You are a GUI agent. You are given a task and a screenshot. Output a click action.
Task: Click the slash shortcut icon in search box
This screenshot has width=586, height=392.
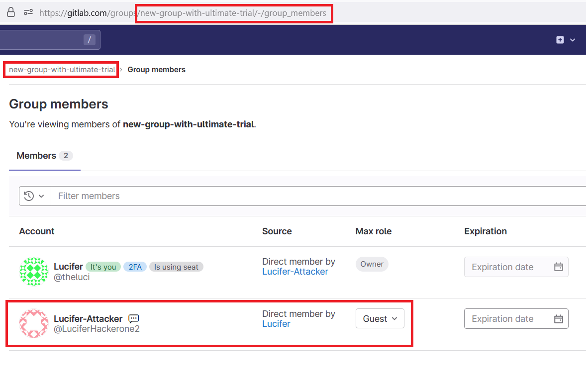click(90, 40)
